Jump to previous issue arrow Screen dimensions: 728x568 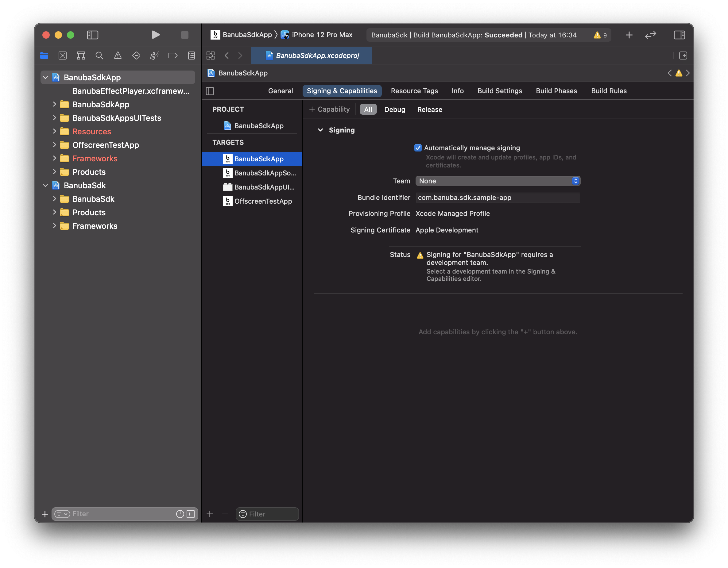[670, 73]
